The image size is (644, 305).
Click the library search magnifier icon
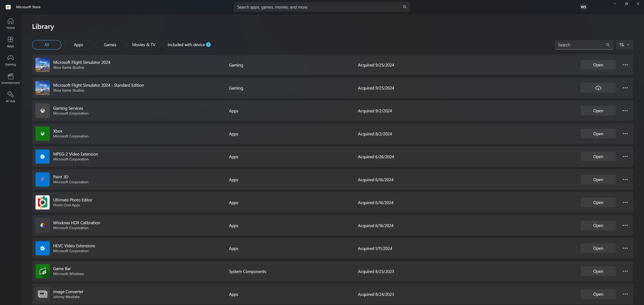[x=608, y=45]
